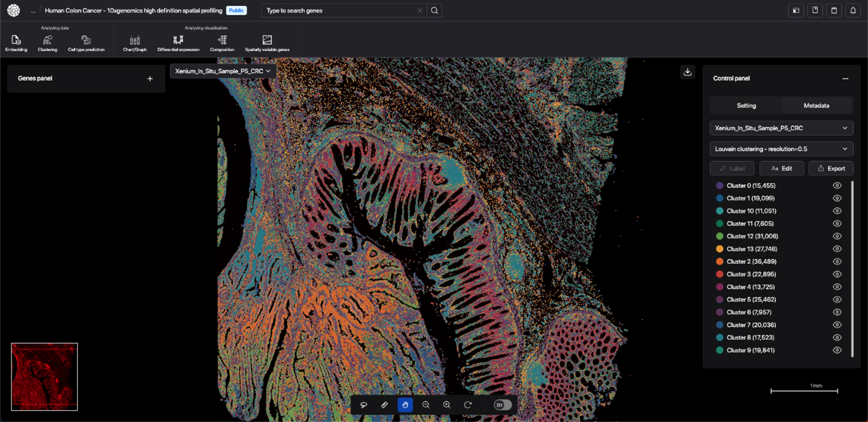Viewport: 868px width, 422px height.
Task: Click the Export button
Action: 831,168
